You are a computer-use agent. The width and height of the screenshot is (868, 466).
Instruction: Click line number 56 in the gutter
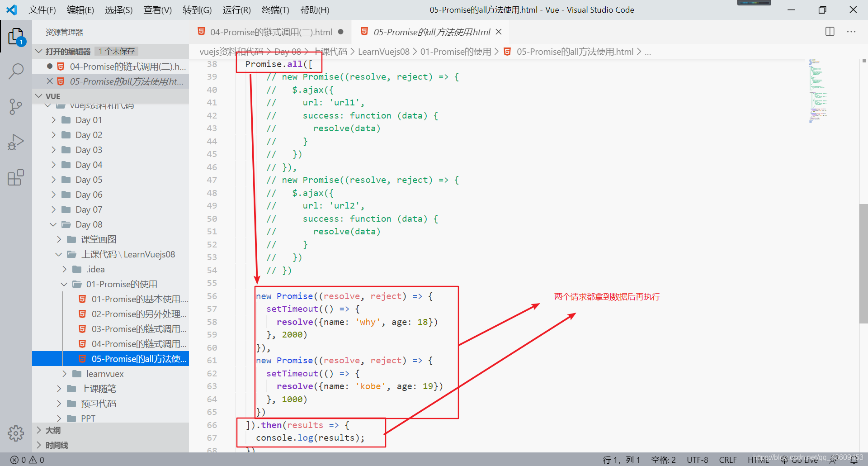click(x=212, y=296)
